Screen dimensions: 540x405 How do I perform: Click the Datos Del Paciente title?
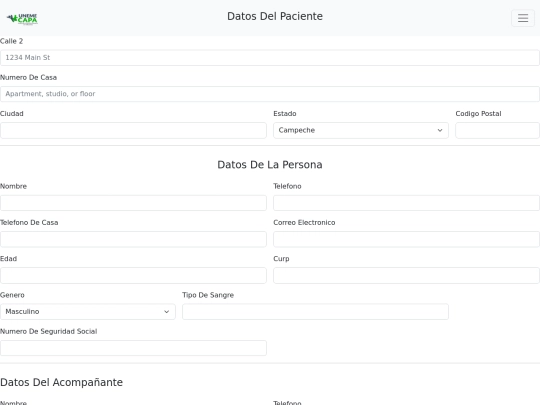coord(275,16)
